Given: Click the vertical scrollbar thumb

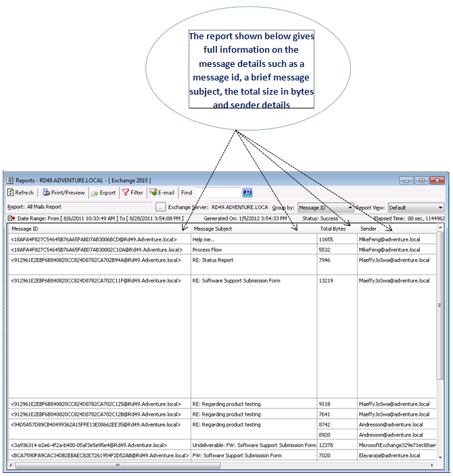Looking at the screenshot, I should 440,305.
